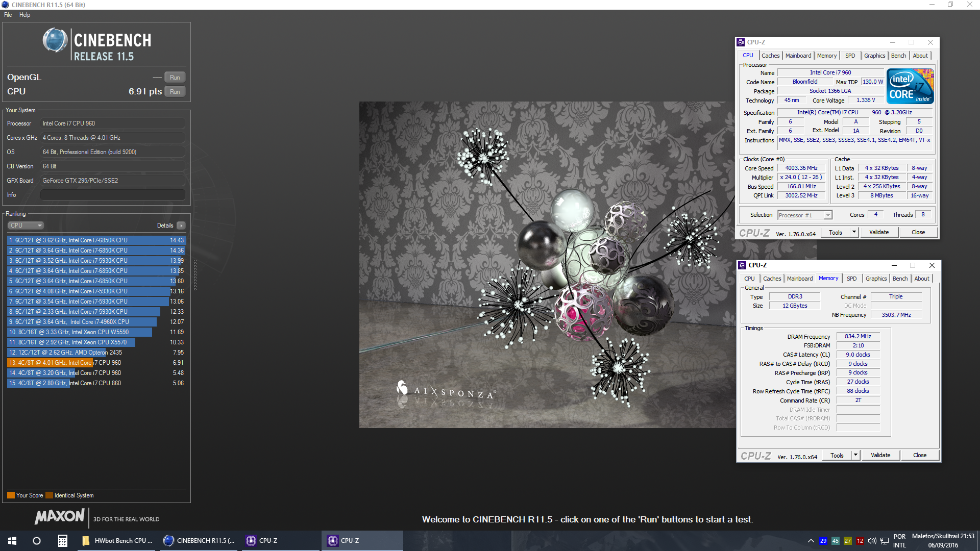Screen dimensions: 980x551
Task: Select ranking row 10 Xeon CPU W5590
Action: (x=96, y=332)
